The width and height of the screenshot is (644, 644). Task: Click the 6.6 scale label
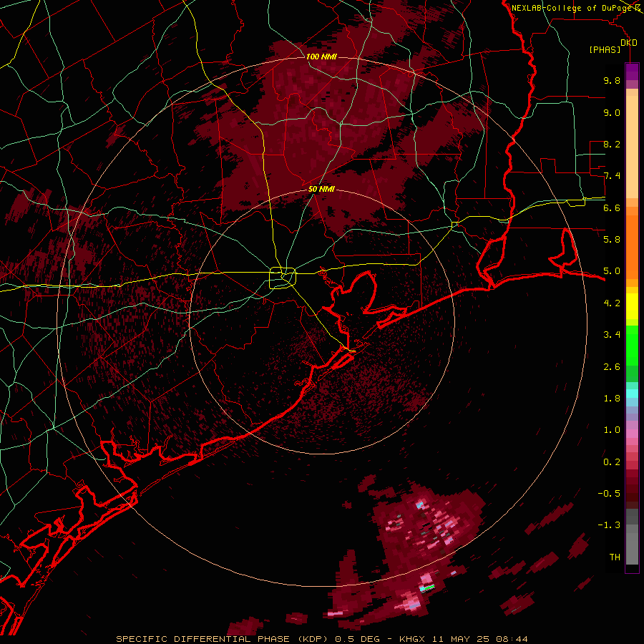[612, 208]
